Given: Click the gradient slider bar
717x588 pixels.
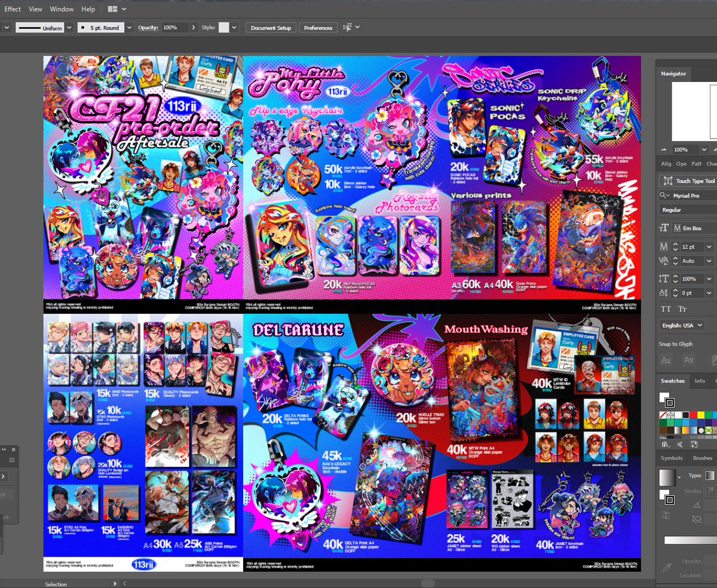Looking at the screenshot, I should [691, 540].
